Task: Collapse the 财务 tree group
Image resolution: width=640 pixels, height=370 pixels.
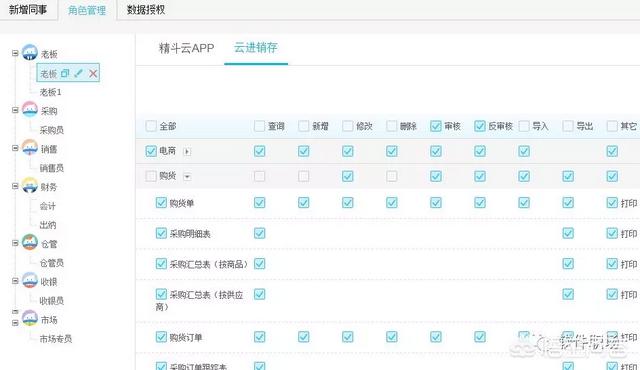Action: (x=15, y=186)
